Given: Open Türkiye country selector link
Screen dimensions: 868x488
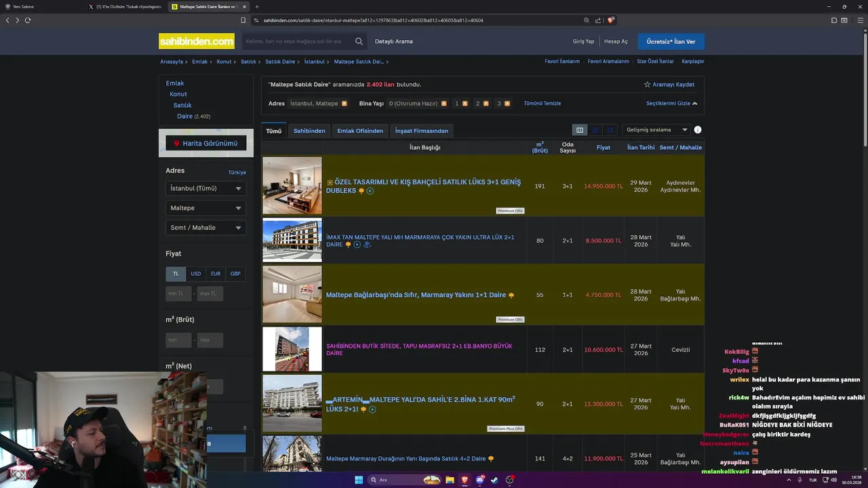Looking at the screenshot, I should click(237, 172).
